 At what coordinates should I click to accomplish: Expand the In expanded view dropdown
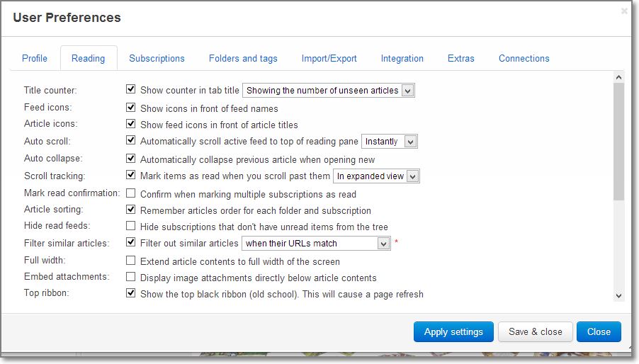pos(376,176)
